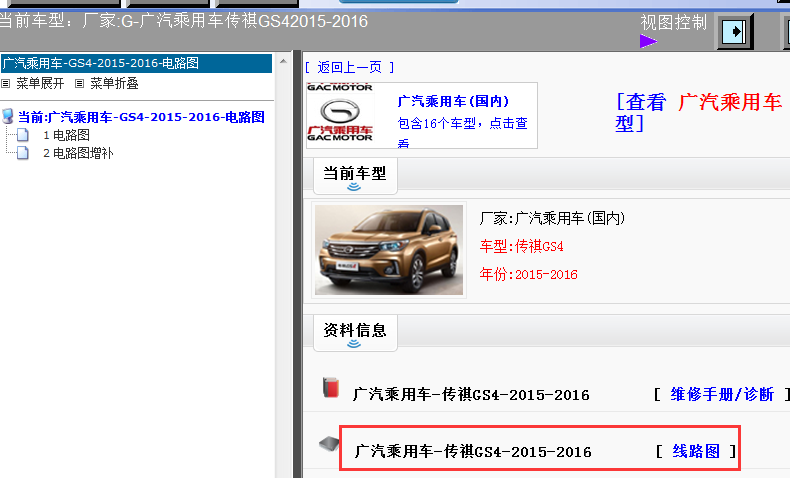Click the GAC Motor logo image
790x478 pixels.
340,113
